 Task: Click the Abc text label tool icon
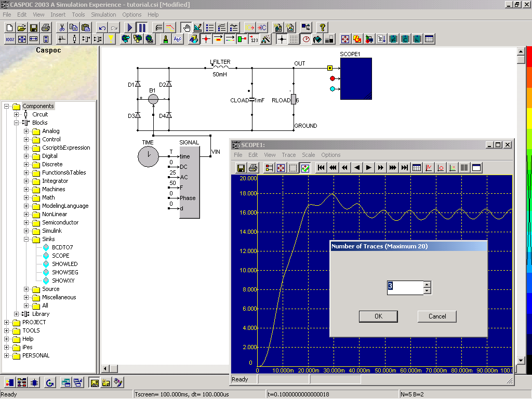tap(178, 39)
